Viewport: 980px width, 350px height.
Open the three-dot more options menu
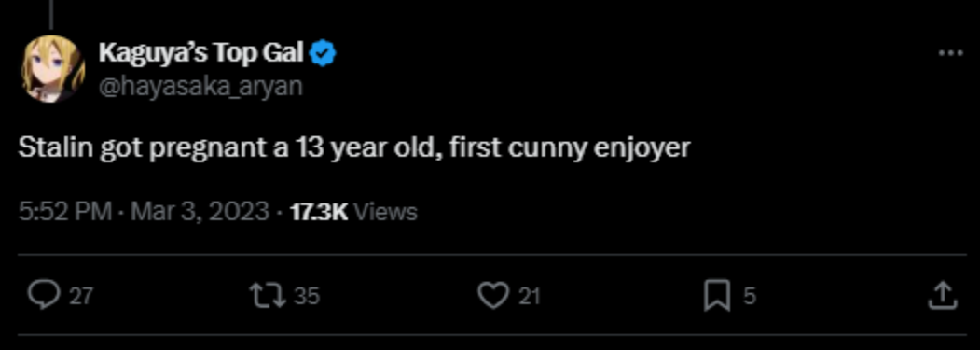(x=950, y=54)
